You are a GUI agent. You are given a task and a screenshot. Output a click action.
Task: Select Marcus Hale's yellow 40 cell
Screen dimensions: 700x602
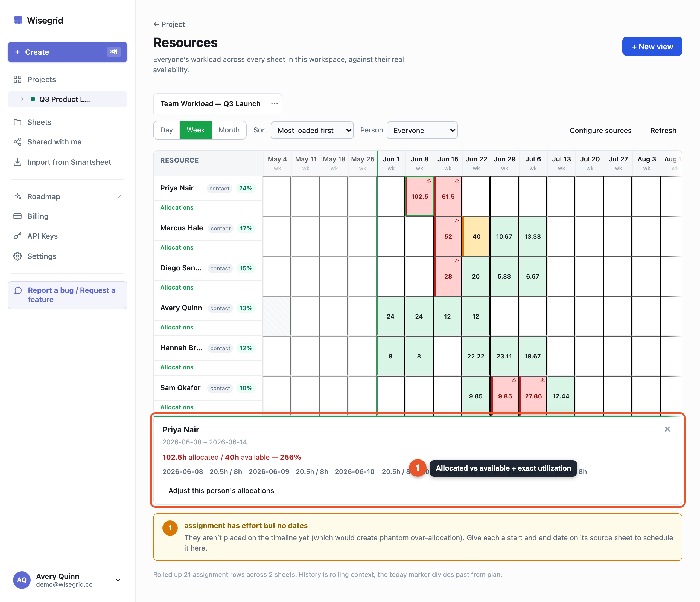(476, 236)
